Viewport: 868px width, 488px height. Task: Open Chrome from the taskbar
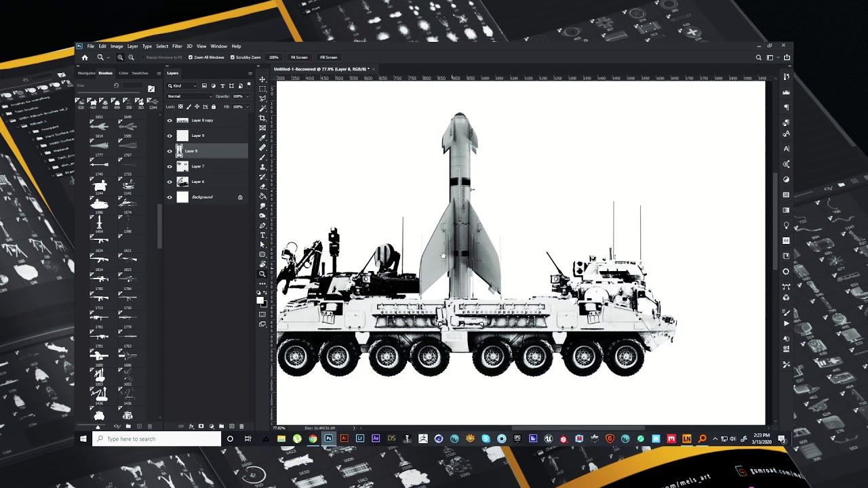point(313,439)
